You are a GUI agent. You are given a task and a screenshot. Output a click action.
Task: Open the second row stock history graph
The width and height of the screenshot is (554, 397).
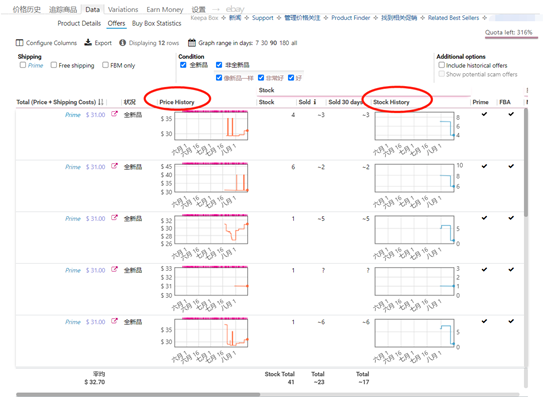pos(414,178)
